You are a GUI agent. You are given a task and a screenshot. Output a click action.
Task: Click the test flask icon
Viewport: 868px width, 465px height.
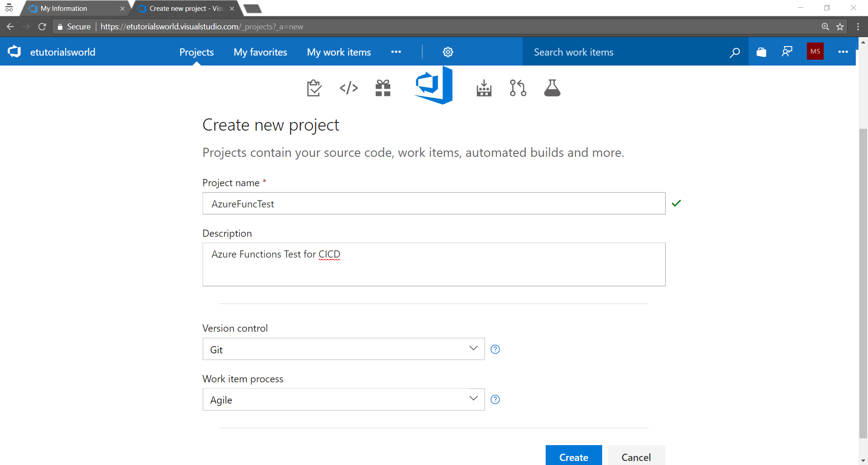[x=552, y=88]
